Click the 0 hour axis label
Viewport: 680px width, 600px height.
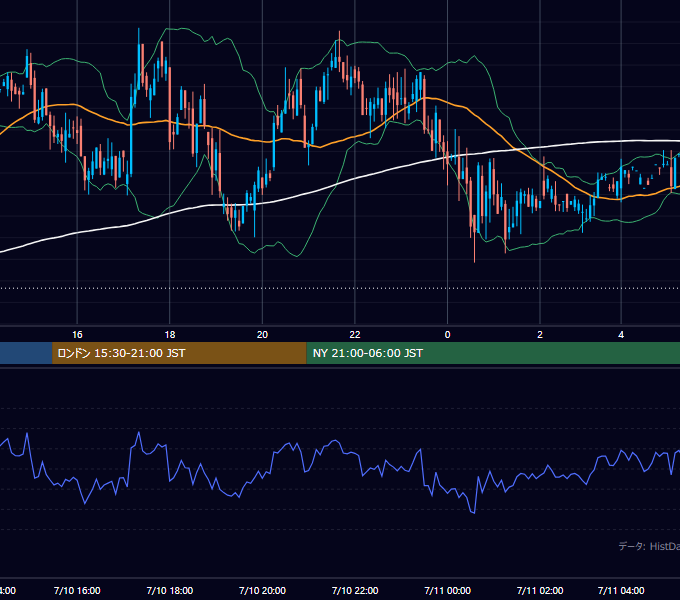click(448, 335)
